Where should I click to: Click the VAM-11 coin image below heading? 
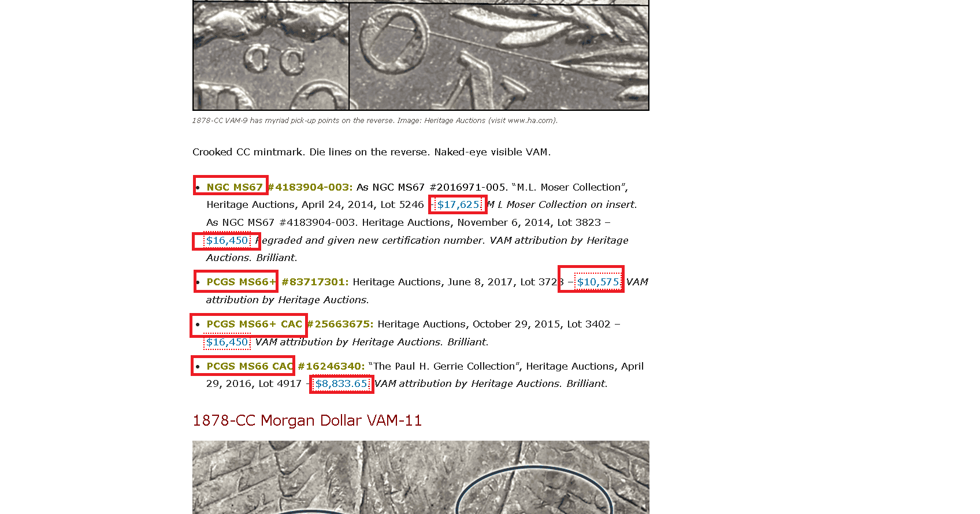pyautogui.click(x=421, y=477)
